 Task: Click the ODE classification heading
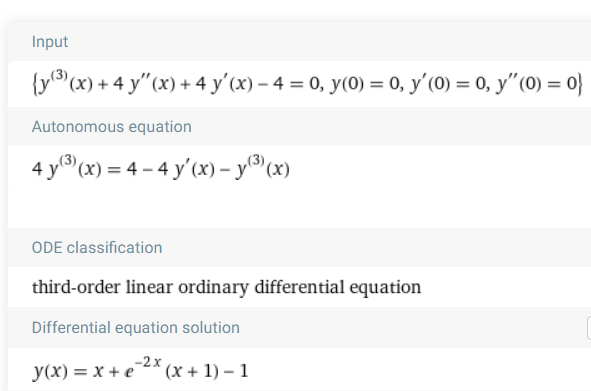point(97,248)
